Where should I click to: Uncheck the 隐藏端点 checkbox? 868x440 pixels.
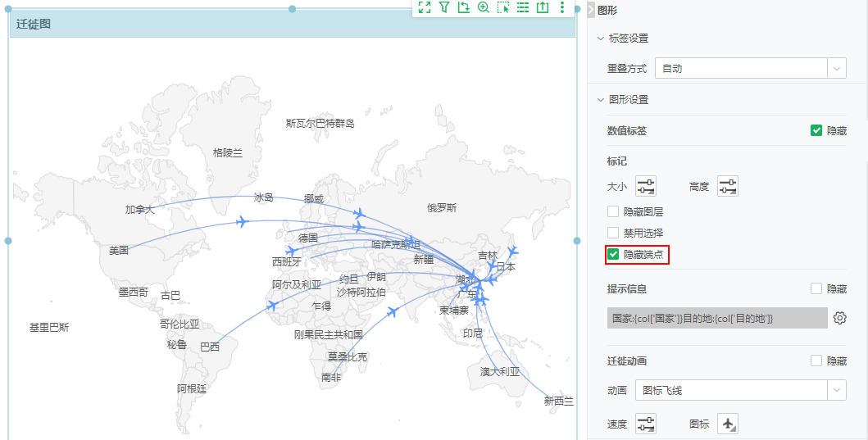(x=613, y=255)
